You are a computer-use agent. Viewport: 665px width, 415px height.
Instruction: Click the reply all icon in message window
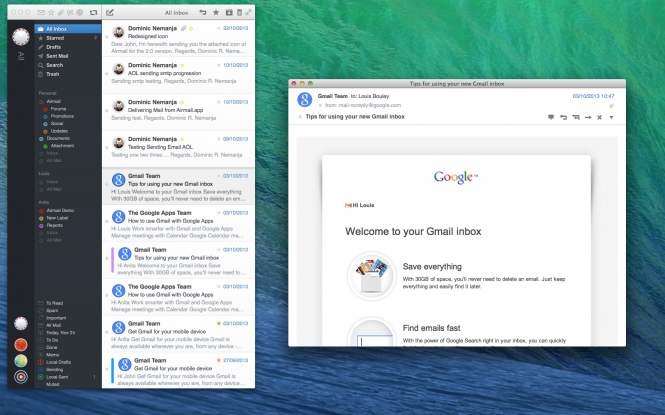tap(576, 117)
